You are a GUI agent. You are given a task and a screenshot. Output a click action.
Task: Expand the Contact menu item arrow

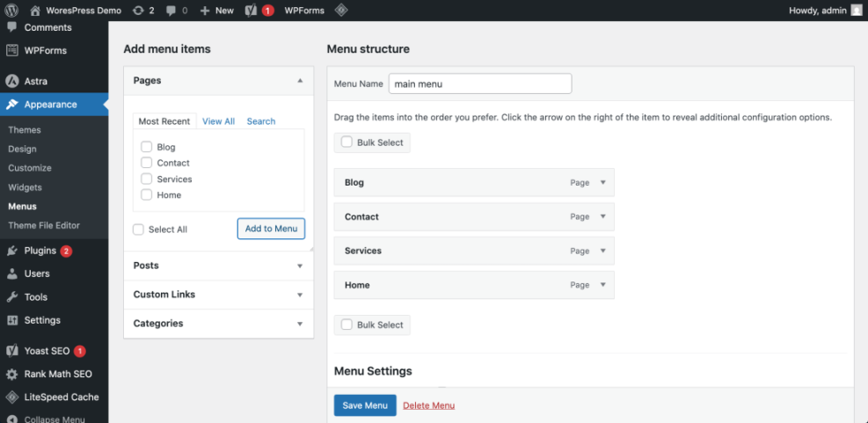(603, 216)
